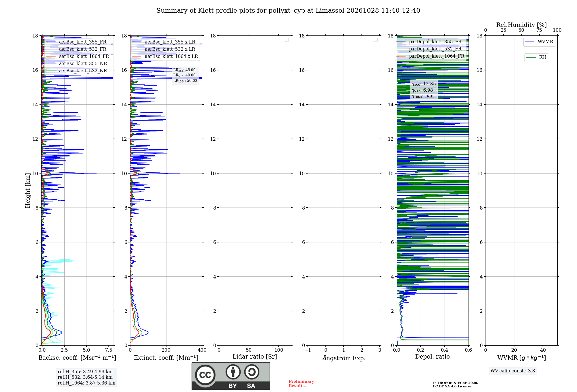The height and width of the screenshot is (392, 577).
Task: Click the Height [km] axis label
Action: click(x=28, y=191)
